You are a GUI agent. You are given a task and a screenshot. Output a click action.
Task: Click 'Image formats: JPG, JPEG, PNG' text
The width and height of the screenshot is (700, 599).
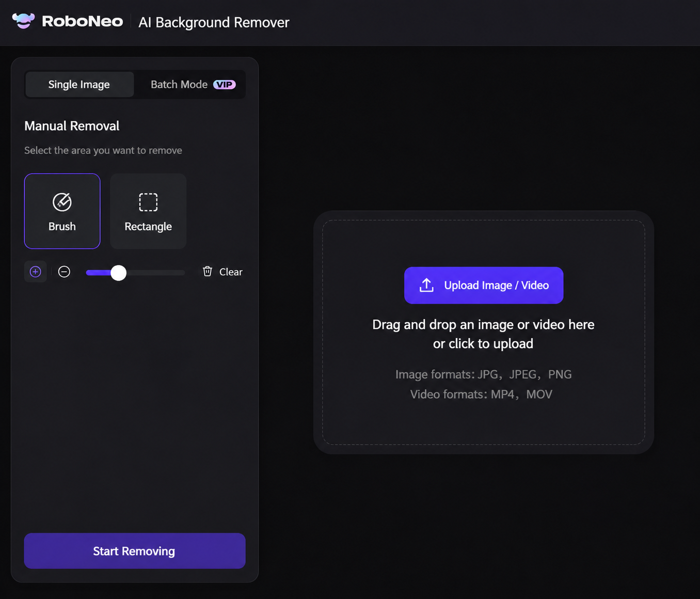pos(483,374)
